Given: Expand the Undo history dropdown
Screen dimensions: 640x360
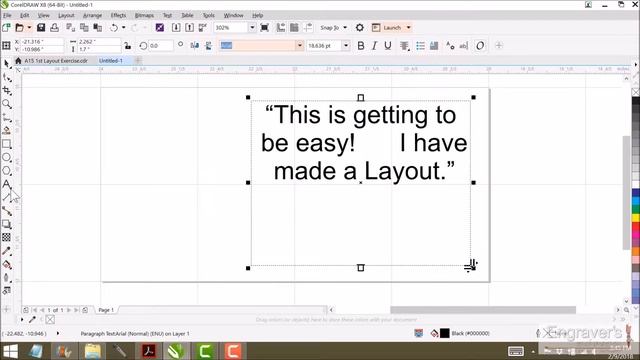Looking at the screenshot, I should click(x=124, y=27).
